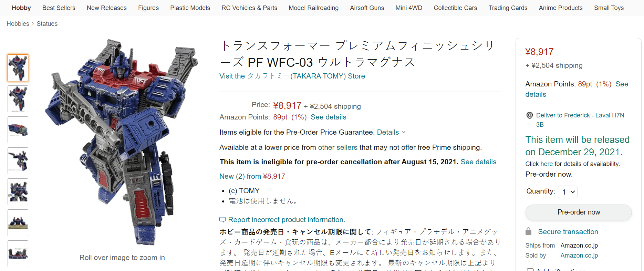Click the delivery location pin icon
The width and height of the screenshot is (644, 271).
pyautogui.click(x=529, y=116)
